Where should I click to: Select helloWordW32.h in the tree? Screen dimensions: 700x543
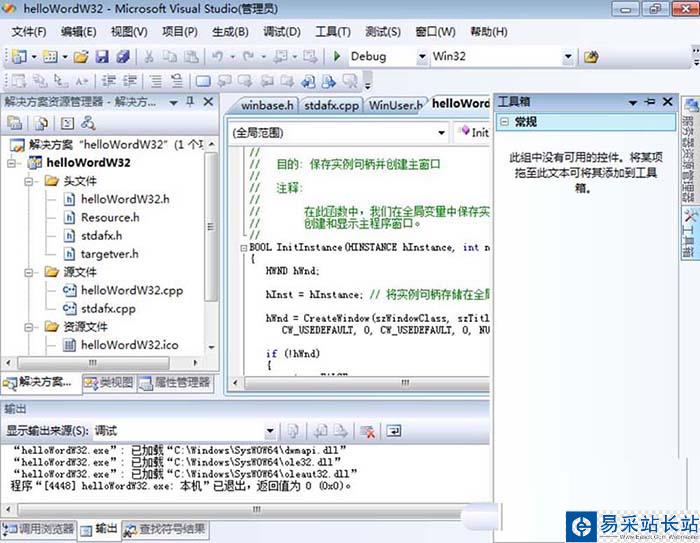pos(125,199)
